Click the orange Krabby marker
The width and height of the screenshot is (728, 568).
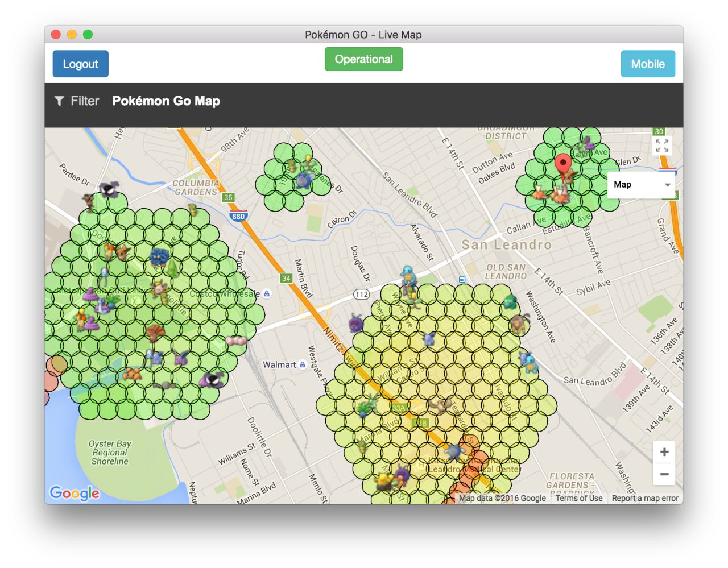coord(133,375)
